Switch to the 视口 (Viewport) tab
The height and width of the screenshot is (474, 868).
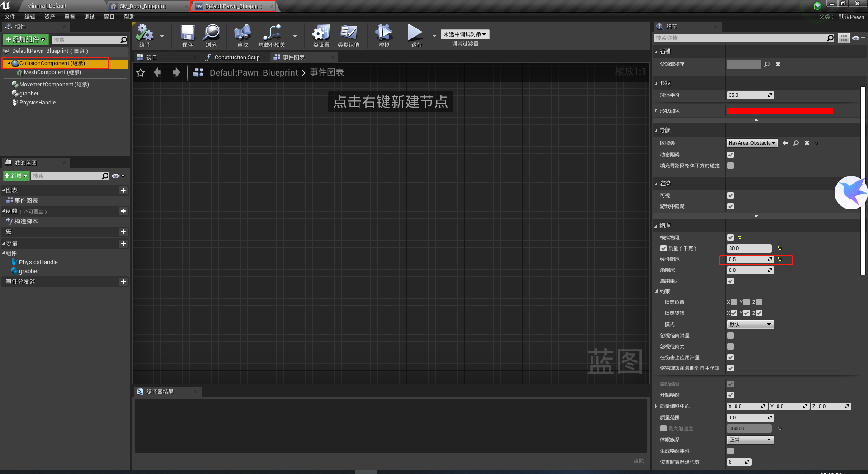pyautogui.click(x=151, y=57)
